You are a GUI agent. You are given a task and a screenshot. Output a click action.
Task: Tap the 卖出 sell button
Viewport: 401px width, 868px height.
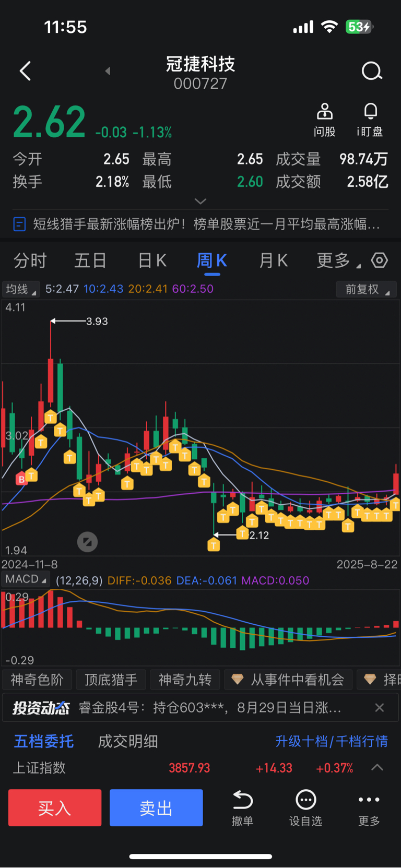point(156,808)
